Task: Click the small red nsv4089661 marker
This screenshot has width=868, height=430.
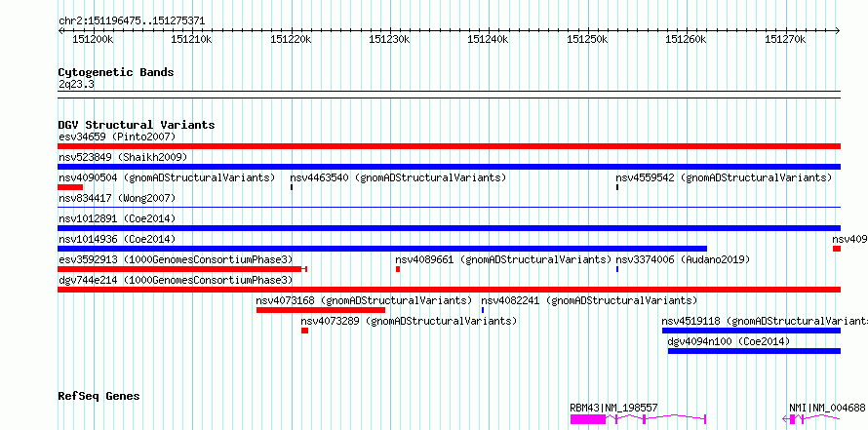Action: tap(398, 269)
